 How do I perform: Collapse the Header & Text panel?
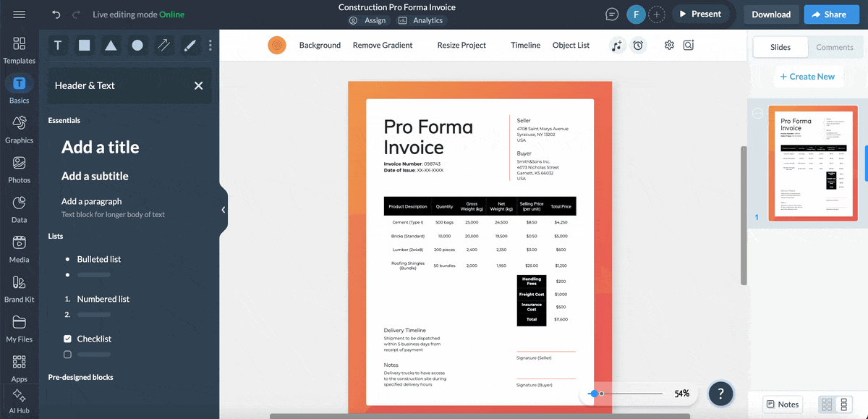pyautogui.click(x=198, y=85)
